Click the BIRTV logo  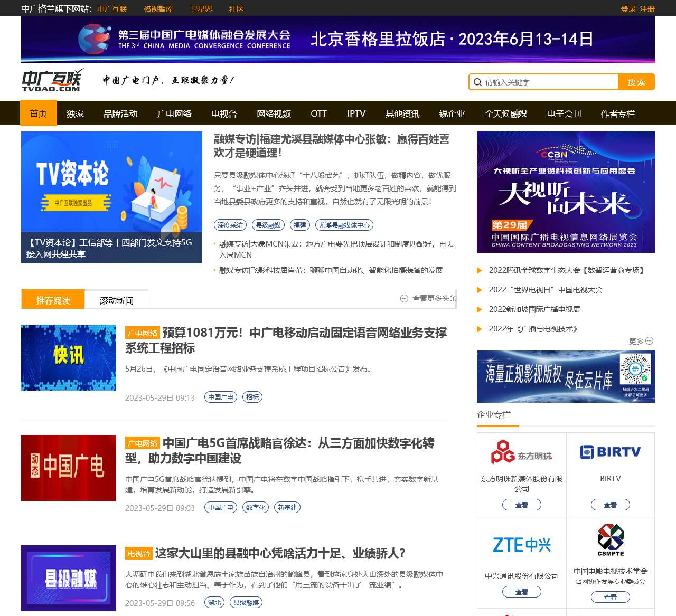(610, 452)
